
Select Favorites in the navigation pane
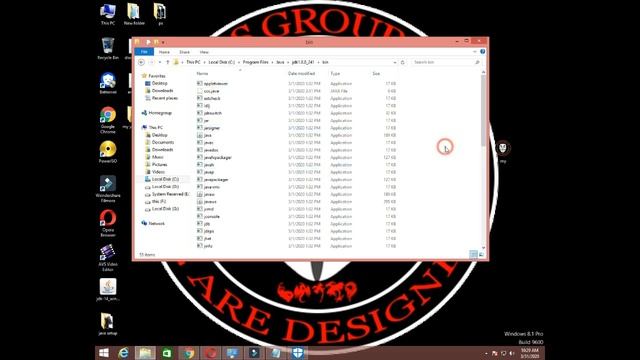pyautogui.click(x=157, y=76)
